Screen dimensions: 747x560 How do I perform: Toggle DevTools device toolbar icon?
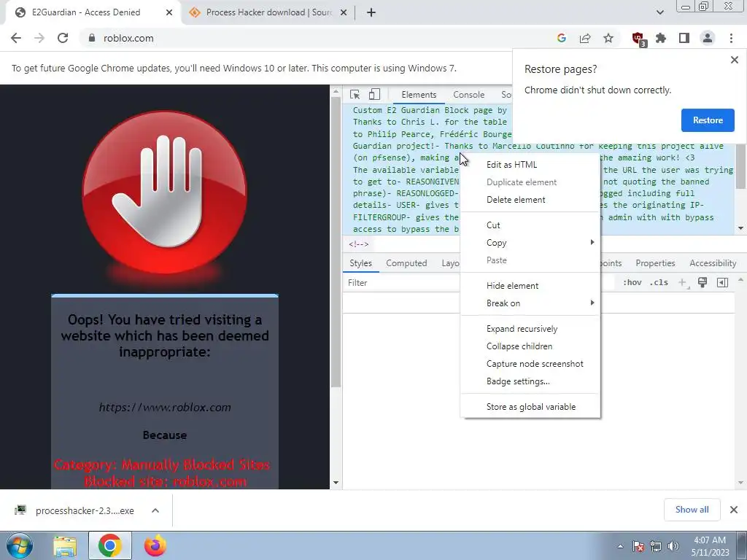tap(374, 94)
